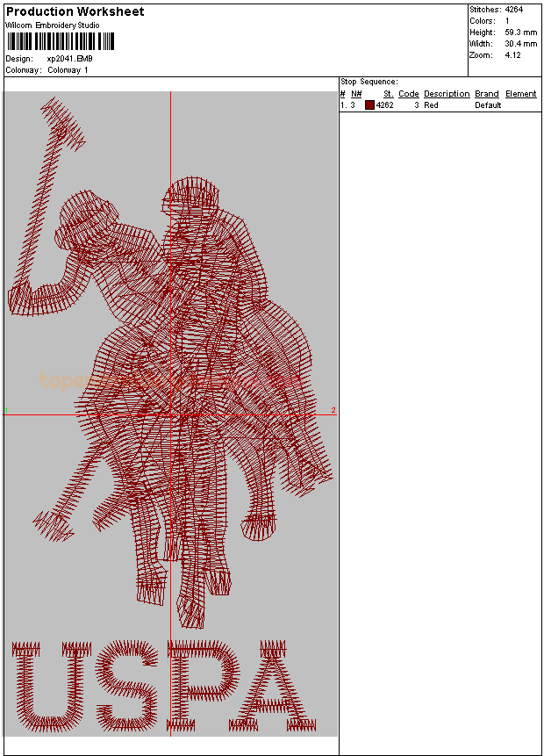Click the height value '59.3 mm'
Viewport: 544px width, 756px height.
tap(521, 32)
